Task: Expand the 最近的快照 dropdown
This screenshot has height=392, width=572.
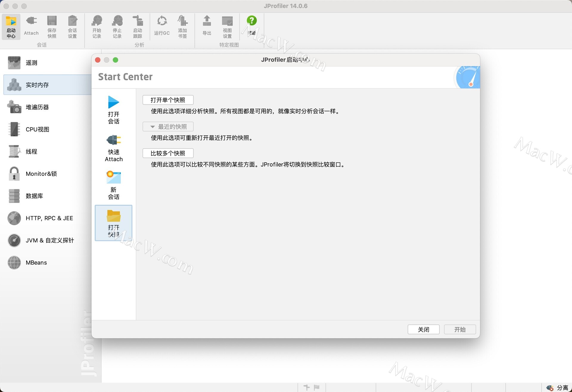Action: (168, 127)
